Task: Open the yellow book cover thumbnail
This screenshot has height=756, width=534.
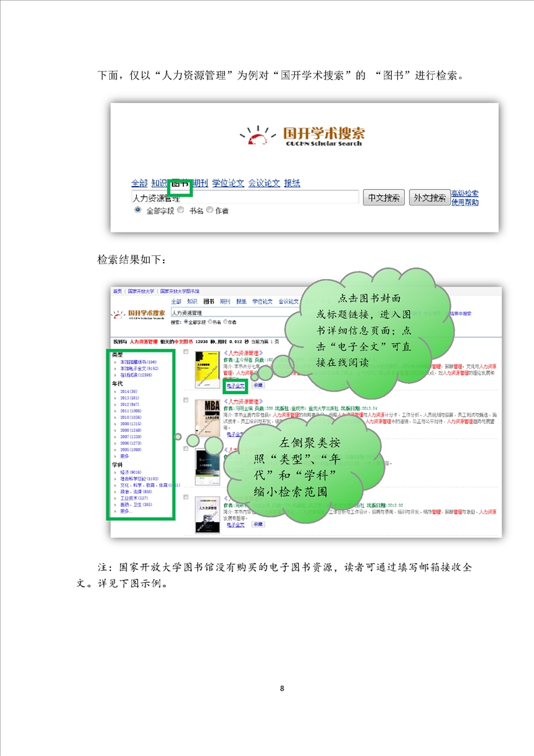Action: click(x=204, y=370)
